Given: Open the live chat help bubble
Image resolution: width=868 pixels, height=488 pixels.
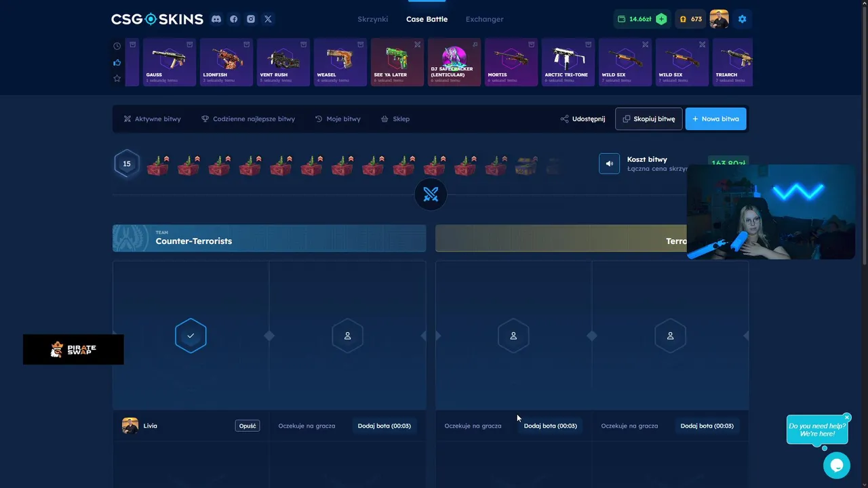Looking at the screenshot, I should pyautogui.click(x=836, y=466).
